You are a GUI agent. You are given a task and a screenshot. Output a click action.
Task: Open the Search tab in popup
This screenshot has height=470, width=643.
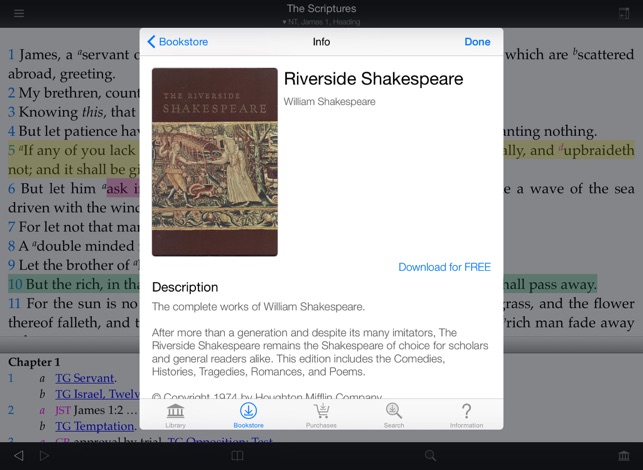tap(394, 414)
